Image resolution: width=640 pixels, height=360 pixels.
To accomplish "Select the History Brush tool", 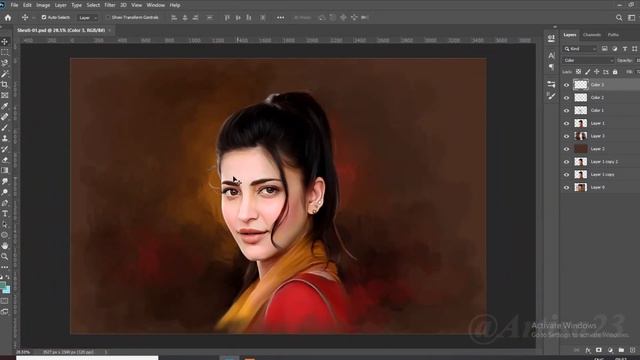I will [x=5, y=149].
